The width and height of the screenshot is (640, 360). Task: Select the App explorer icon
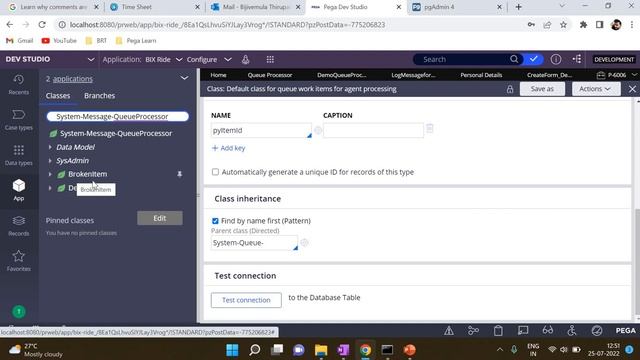18,190
